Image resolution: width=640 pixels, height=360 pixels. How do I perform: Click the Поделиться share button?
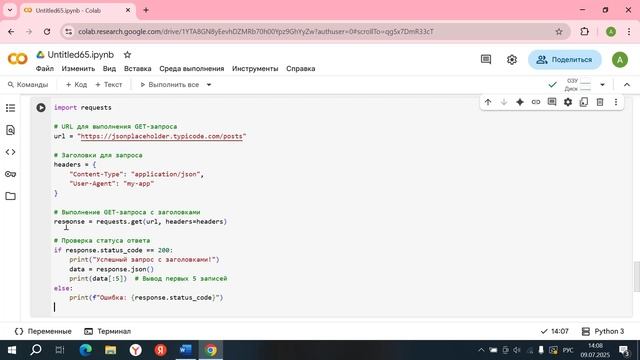(x=564, y=60)
